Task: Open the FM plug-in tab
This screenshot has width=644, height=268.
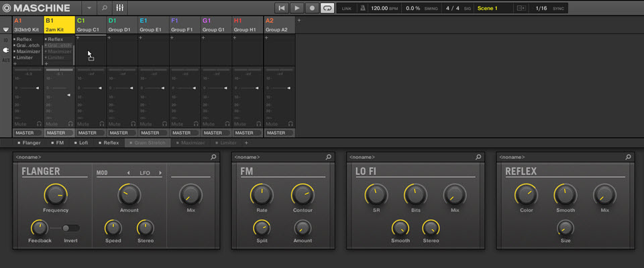Action: [58, 143]
